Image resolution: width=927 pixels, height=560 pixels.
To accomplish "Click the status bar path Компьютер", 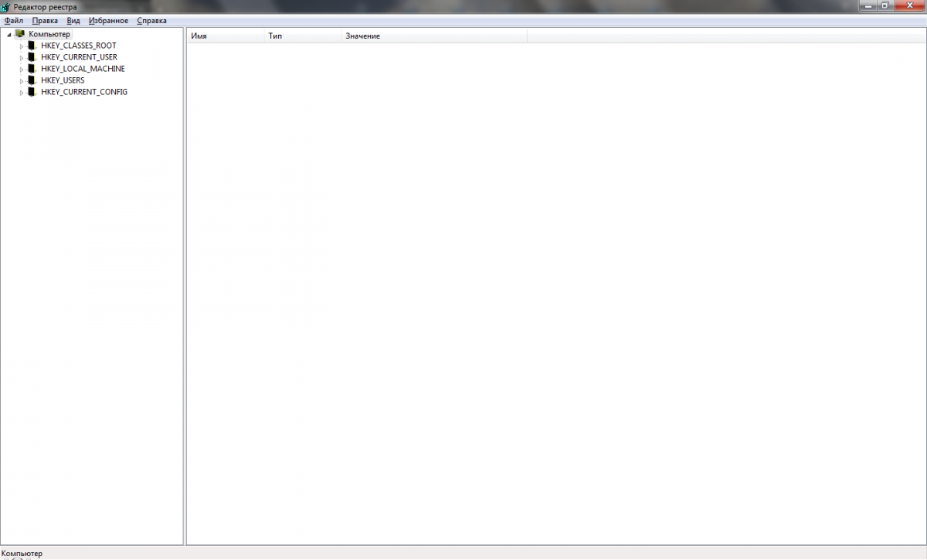I will (x=22, y=554).
